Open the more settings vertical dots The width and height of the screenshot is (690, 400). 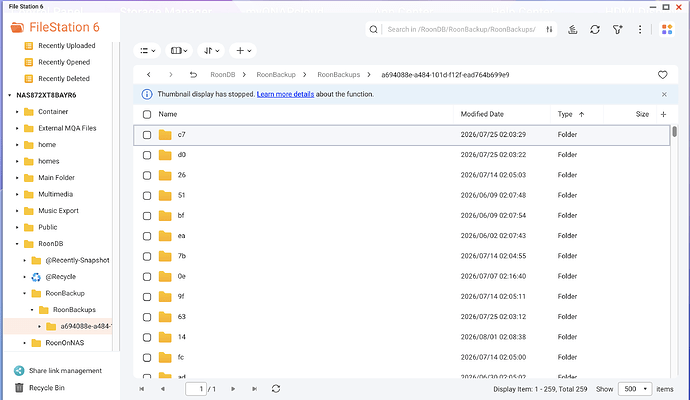click(640, 29)
